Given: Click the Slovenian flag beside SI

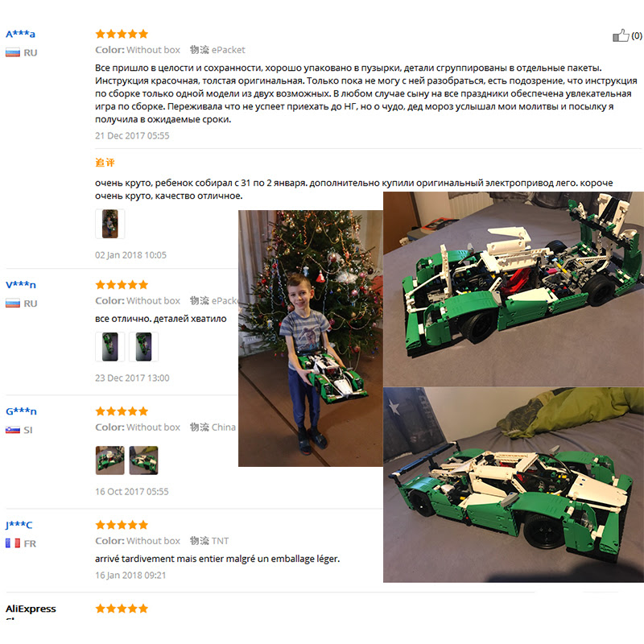Looking at the screenshot, I should click(x=13, y=430).
